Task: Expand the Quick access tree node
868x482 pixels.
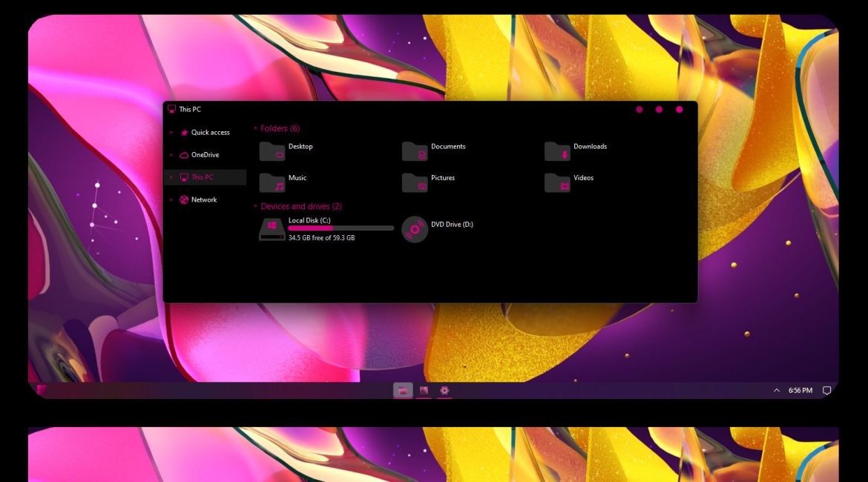Action: [171, 133]
